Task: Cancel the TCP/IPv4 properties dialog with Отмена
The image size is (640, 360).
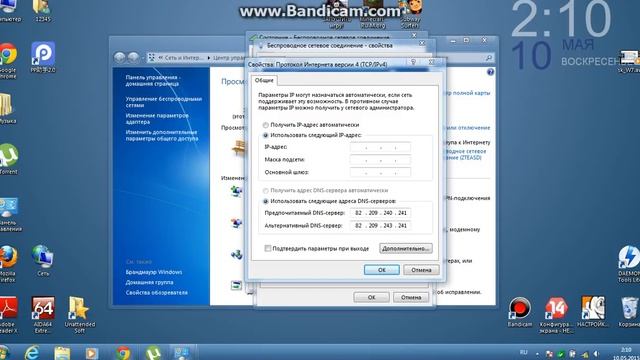Action: [421, 270]
